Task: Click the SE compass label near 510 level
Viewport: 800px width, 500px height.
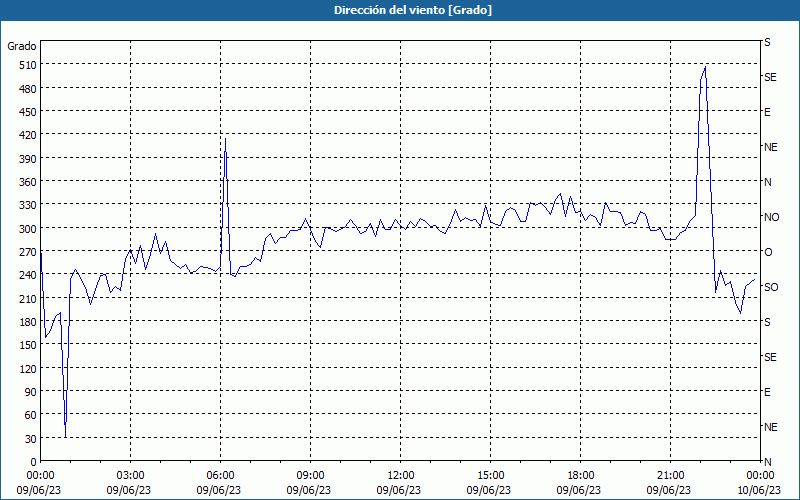Action: [x=770, y=78]
